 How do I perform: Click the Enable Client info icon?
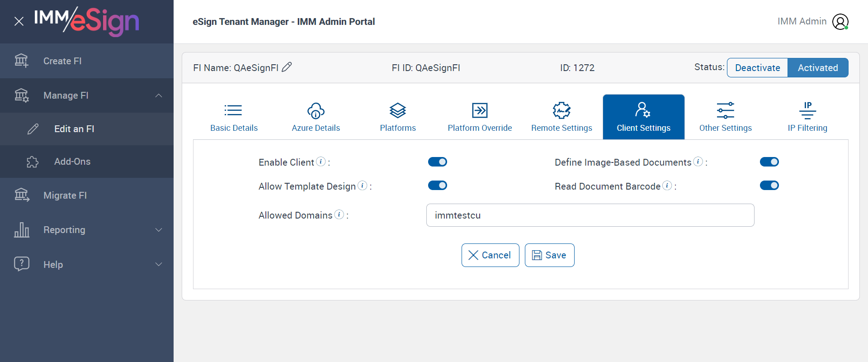point(321,162)
